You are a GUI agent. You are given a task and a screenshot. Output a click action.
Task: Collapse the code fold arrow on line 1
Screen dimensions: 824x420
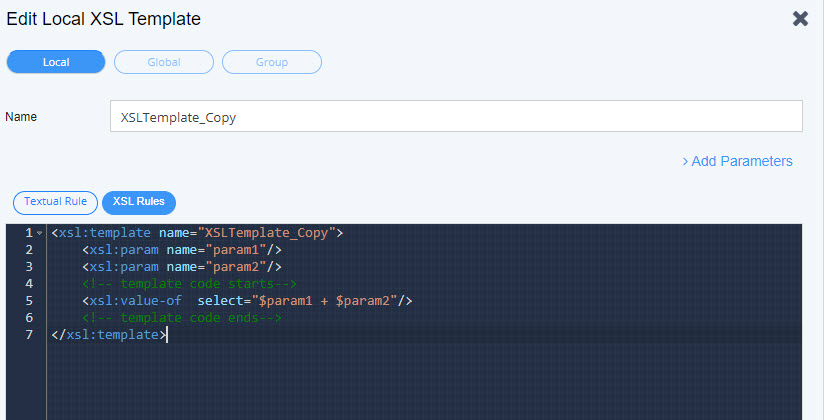[x=39, y=234]
